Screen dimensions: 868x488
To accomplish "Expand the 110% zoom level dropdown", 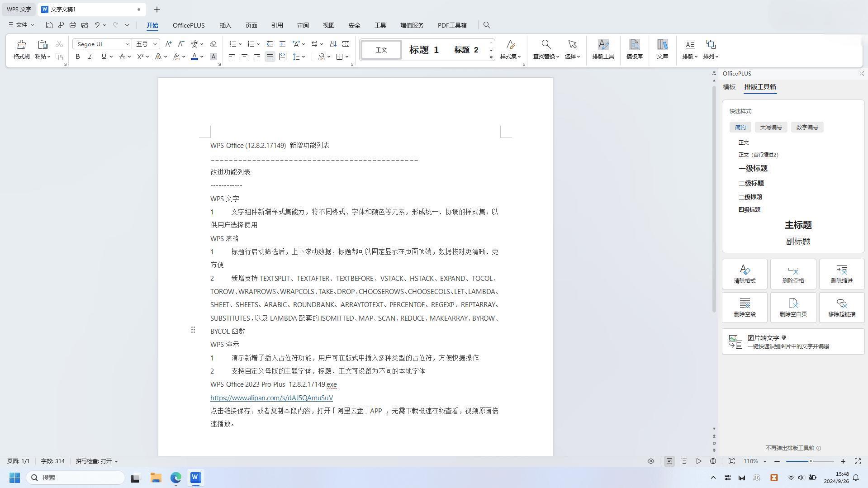I will 764,461.
